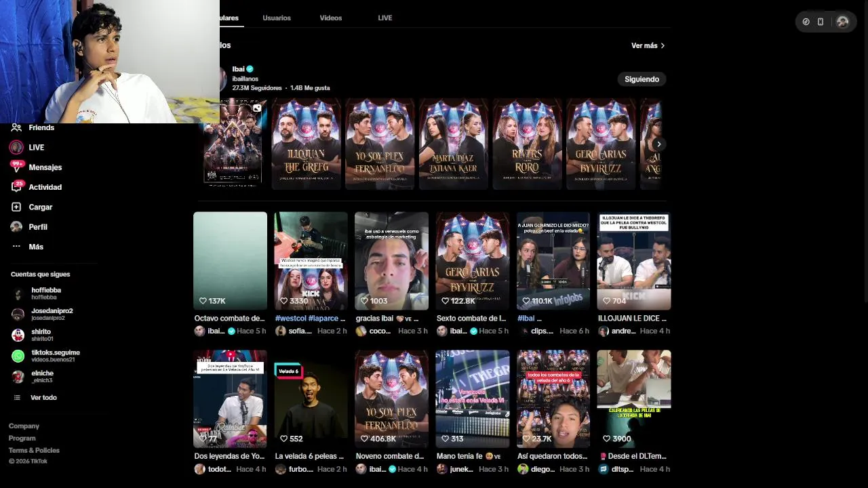
Task: Open the gracias ibai video thumbnail
Action: coord(391,261)
